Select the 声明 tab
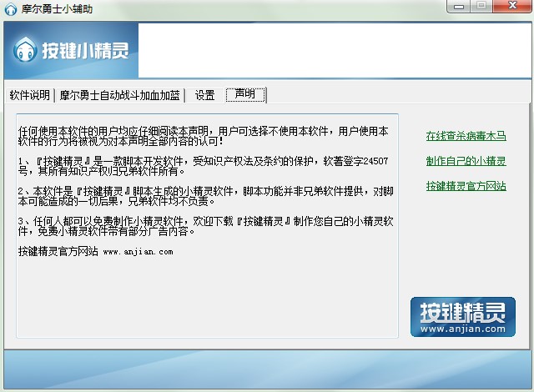 [x=244, y=94]
